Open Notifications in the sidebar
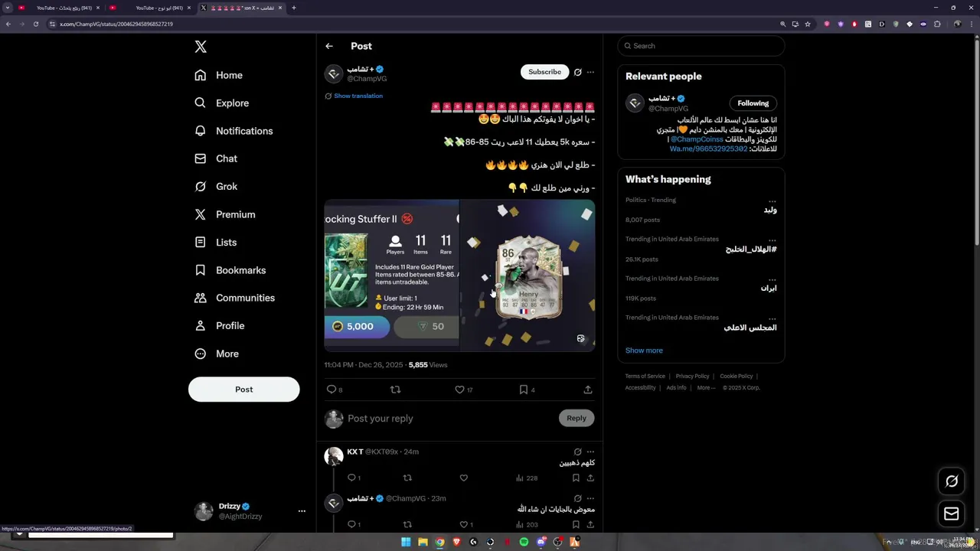 (x=234, y=131)
